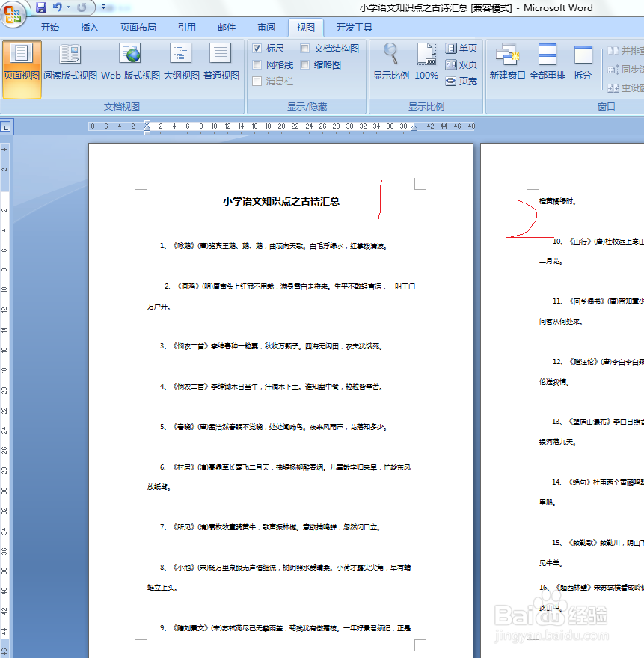Choose 单页 one-page zoom
The image size is (644, 658).
point(461,49)
